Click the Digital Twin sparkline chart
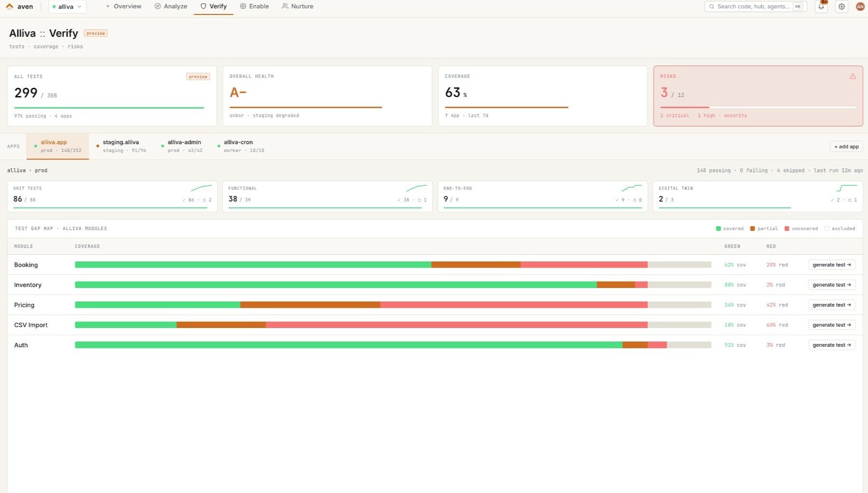 pos(846,188)
